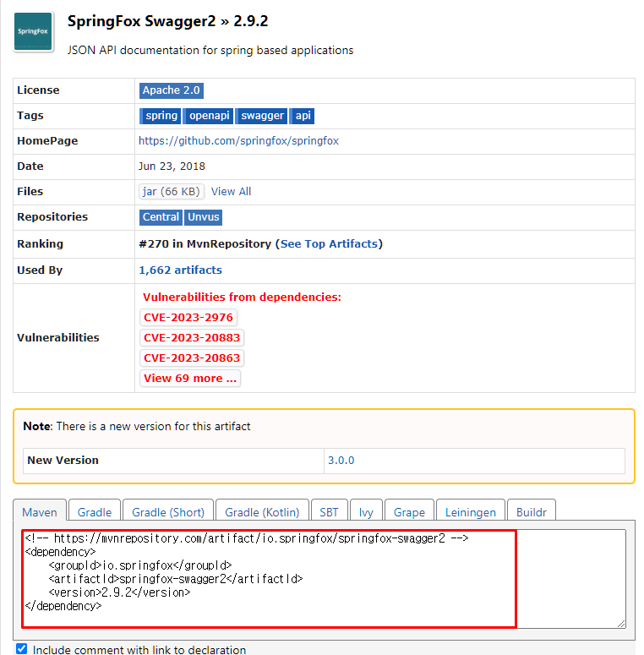Viewport: 644px width, 655px height.
Task: Click inside the Maven dependency snippet textarea
Action: pyautogui.click(x=324, y=579)
